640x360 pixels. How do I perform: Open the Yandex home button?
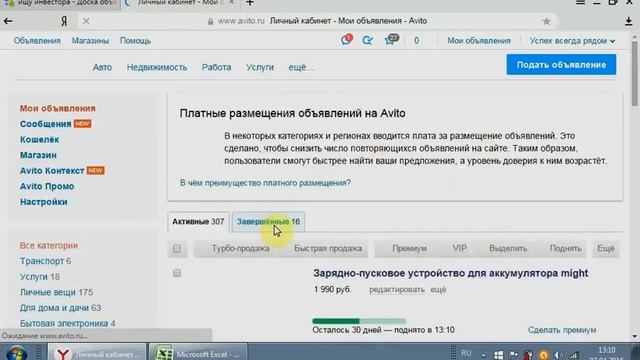pos(64,21)
